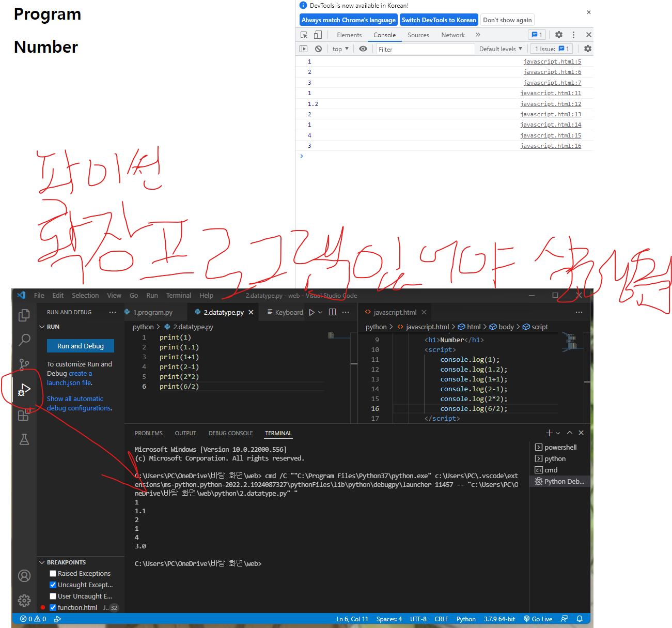This screenshot has height=628, width=672.
Task: Click Don't show again button
Action: point(507,20)
